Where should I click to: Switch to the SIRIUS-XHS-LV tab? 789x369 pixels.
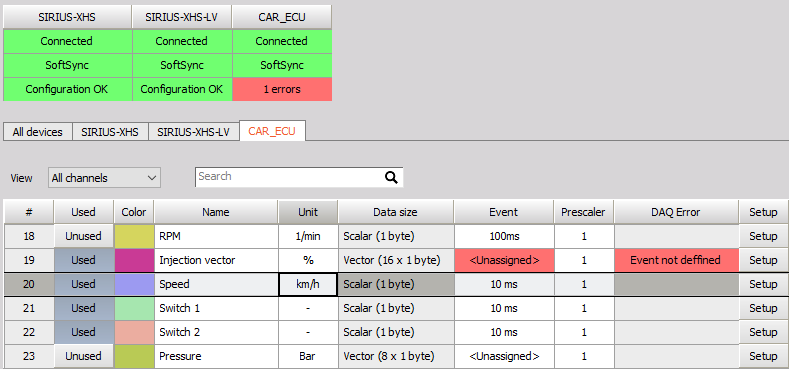(x=194, y=132)
